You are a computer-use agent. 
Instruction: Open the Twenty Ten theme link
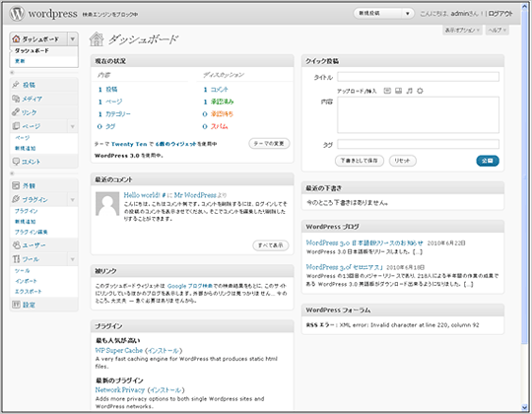(x=129, y=144)
